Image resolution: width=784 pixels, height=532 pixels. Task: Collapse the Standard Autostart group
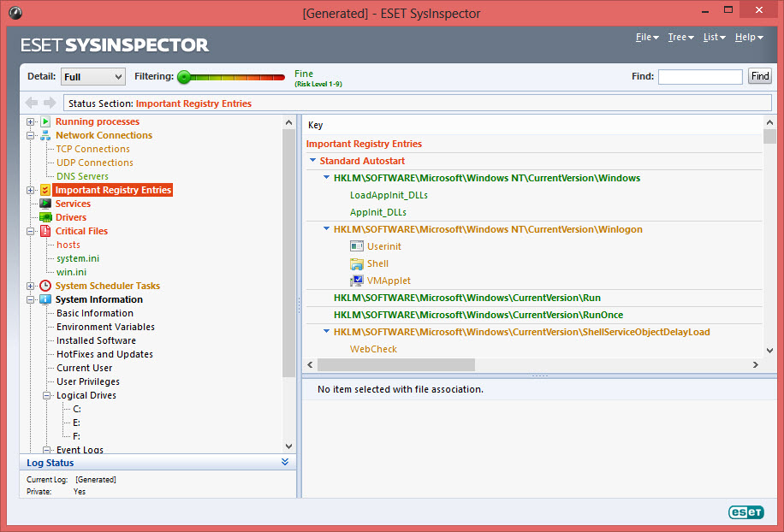coord(312,161)
